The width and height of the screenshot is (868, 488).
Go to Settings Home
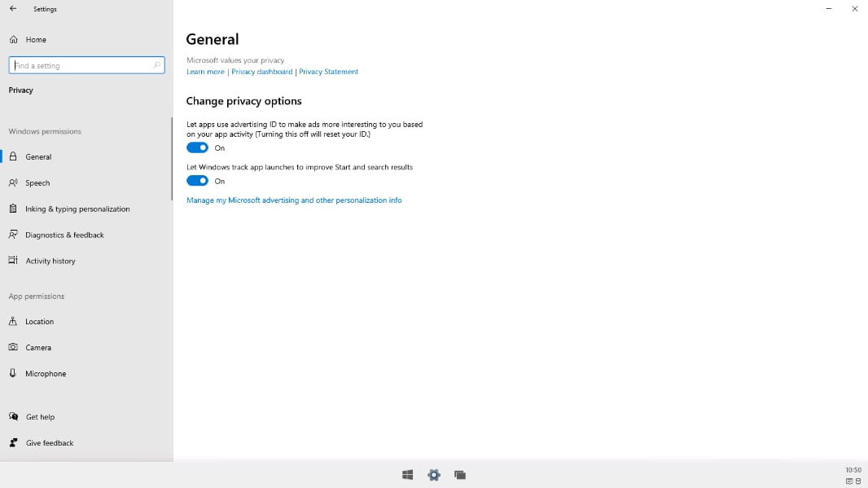pos(86,39)
